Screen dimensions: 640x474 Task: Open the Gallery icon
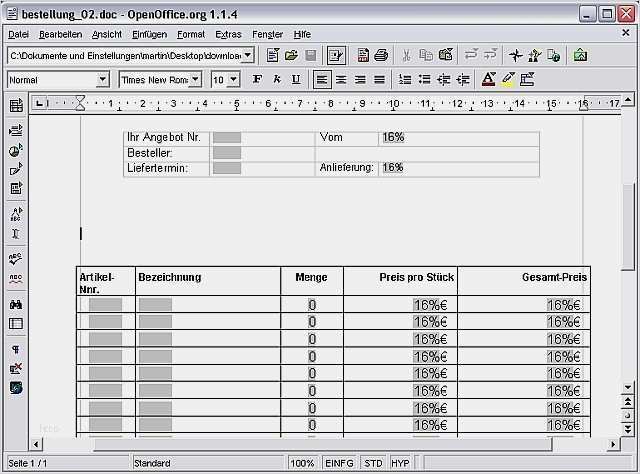point(580,55)
